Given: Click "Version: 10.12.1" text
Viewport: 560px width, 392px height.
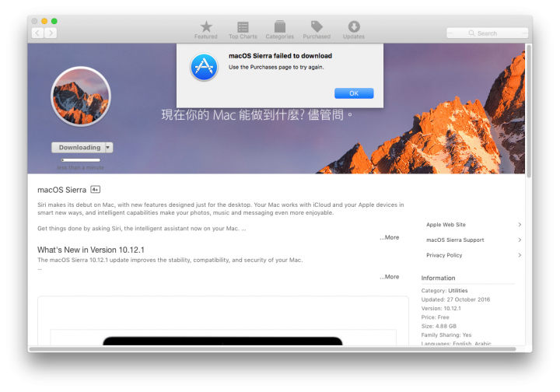Looking at the screenshot, I should click(x=441, y=309).
